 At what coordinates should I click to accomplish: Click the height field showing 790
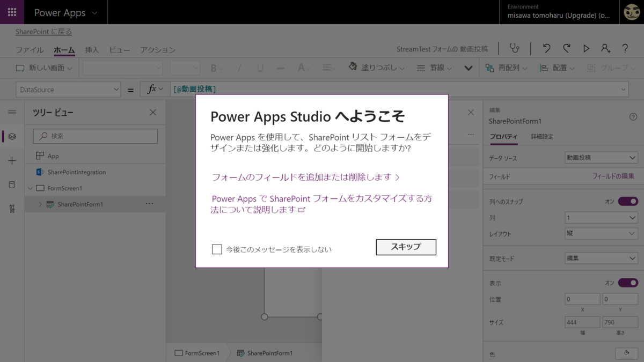[620, 322]
